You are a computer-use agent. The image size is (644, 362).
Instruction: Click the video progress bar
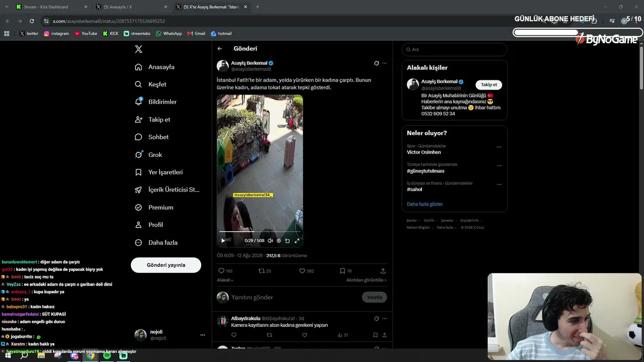point(260,232)
